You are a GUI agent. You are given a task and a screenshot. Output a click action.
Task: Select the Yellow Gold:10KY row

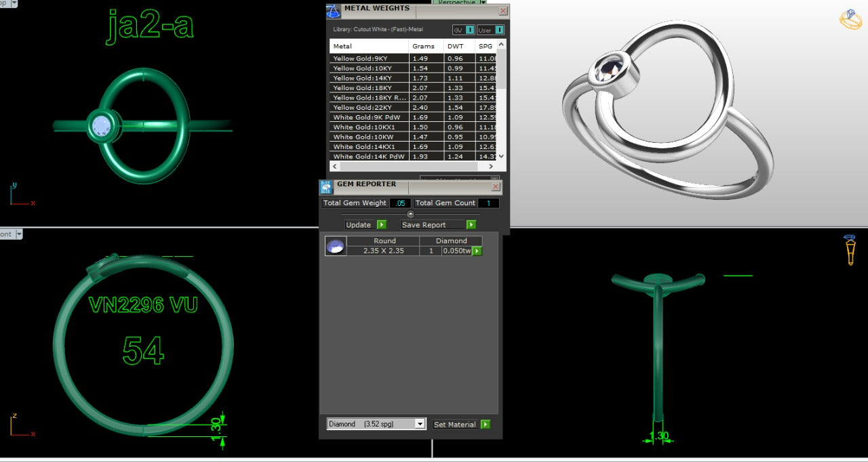coord(414,68)
